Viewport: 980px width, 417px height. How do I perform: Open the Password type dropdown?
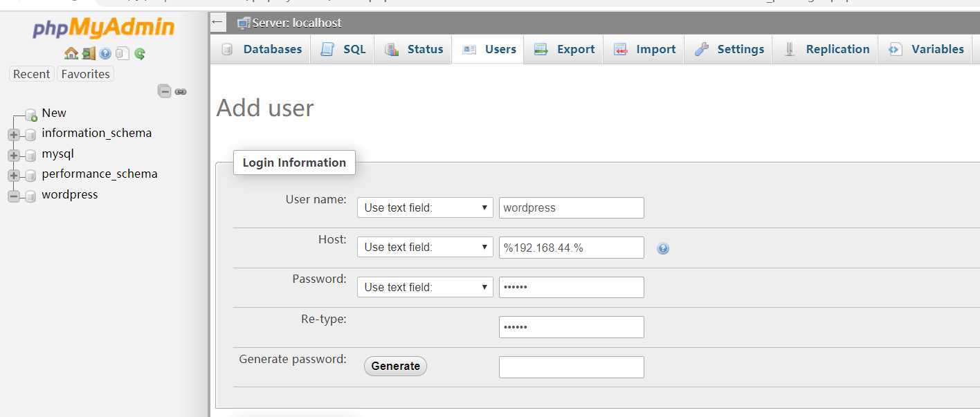pos(425,287)
